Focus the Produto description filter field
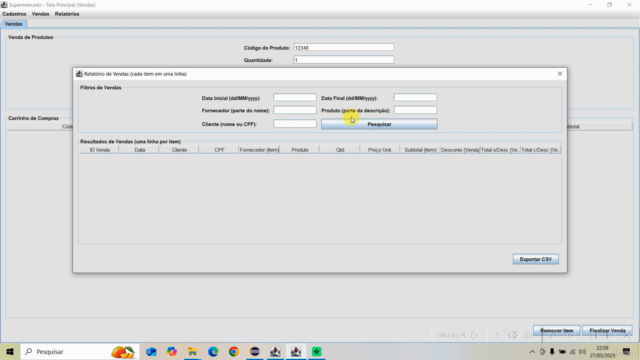The image size is (640, 360). click(415, 110)
